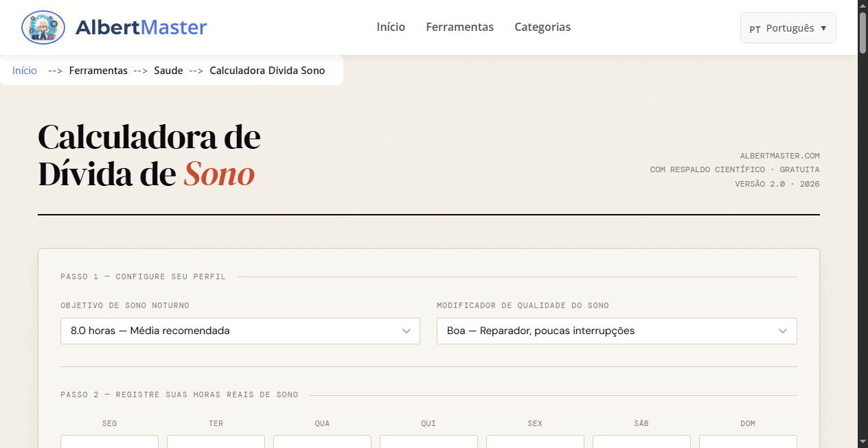868x448 pixels.
Task: Follow the Saude breadcrumb link
Action: click(x=168, y=70)
